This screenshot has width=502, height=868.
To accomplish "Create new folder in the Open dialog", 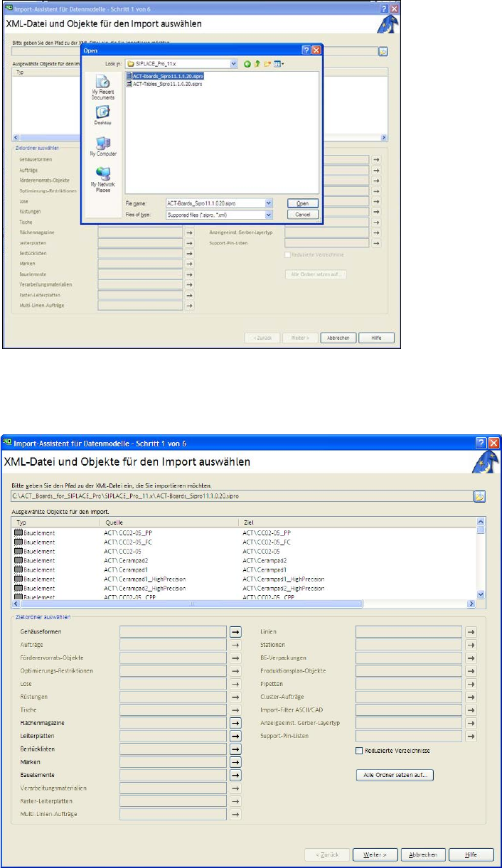I will click(266, 64).
